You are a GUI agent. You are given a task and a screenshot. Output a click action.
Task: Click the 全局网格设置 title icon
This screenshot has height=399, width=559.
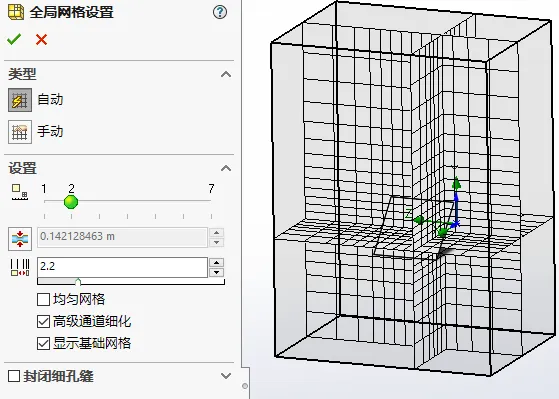click(16, 12)
